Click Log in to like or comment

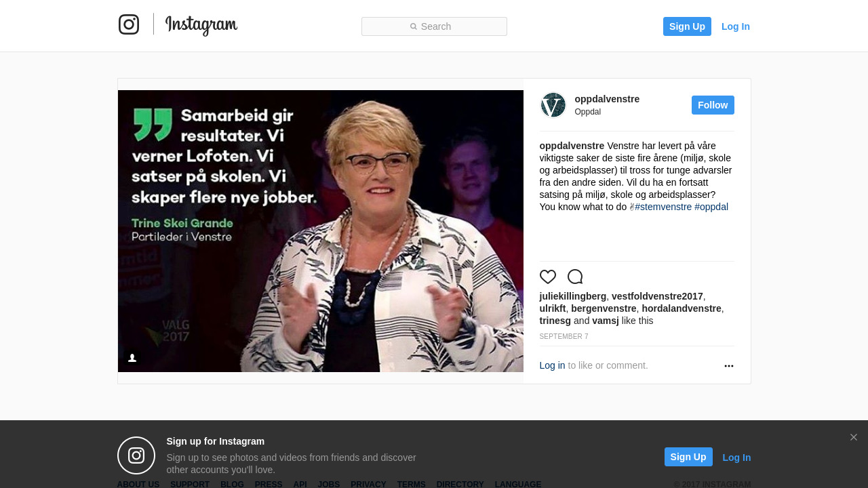coord(552,365)
